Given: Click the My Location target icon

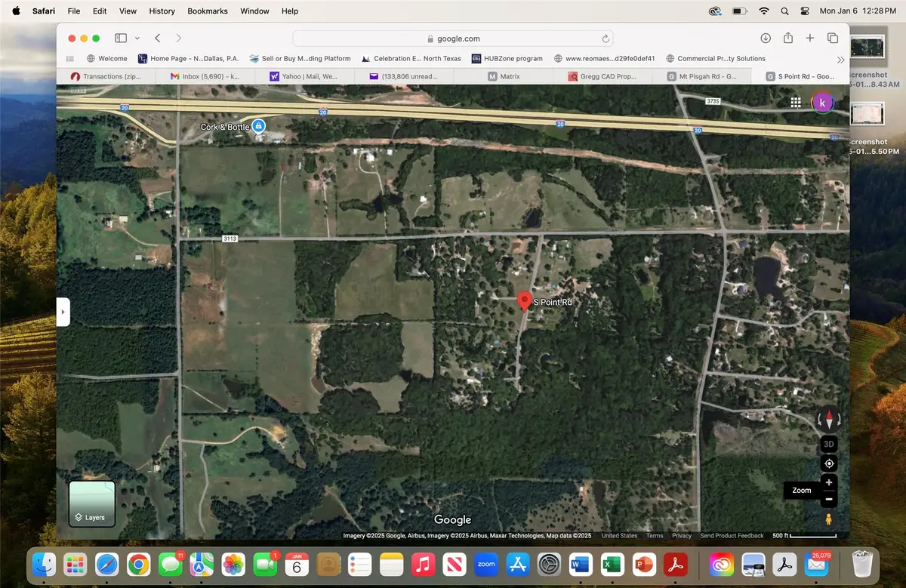Looking at the screenshot, I should coord(828,463).
